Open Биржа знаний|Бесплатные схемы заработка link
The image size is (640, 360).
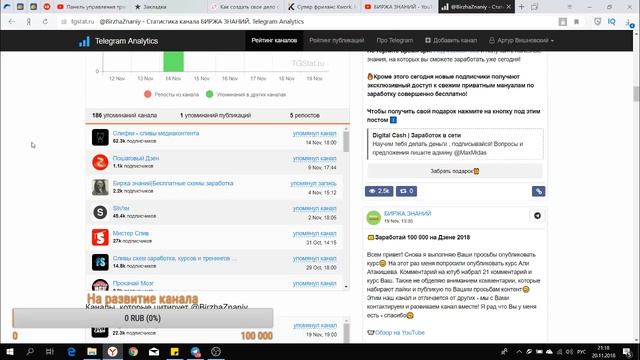coord(173,183)
